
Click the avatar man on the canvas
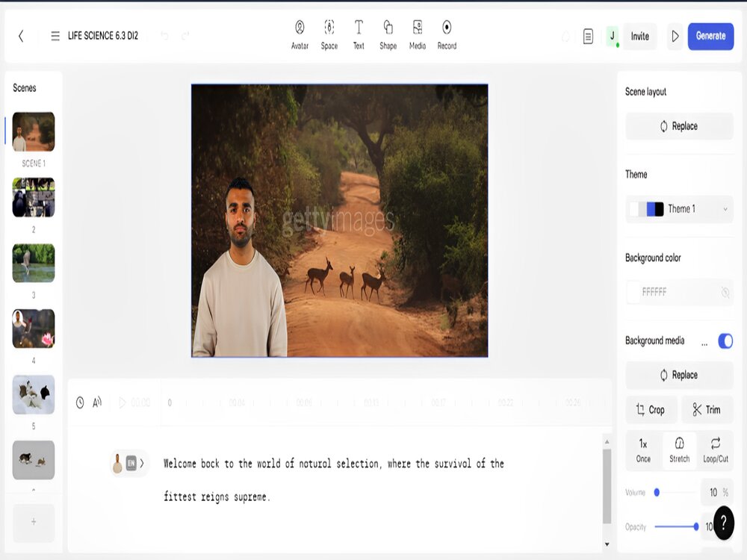pos(240,267)
